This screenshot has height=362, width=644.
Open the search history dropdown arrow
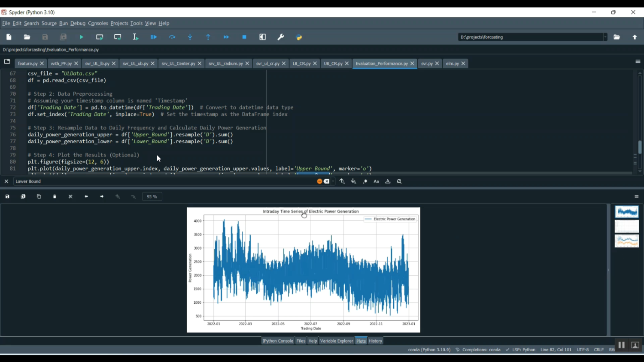pos(333,181)
